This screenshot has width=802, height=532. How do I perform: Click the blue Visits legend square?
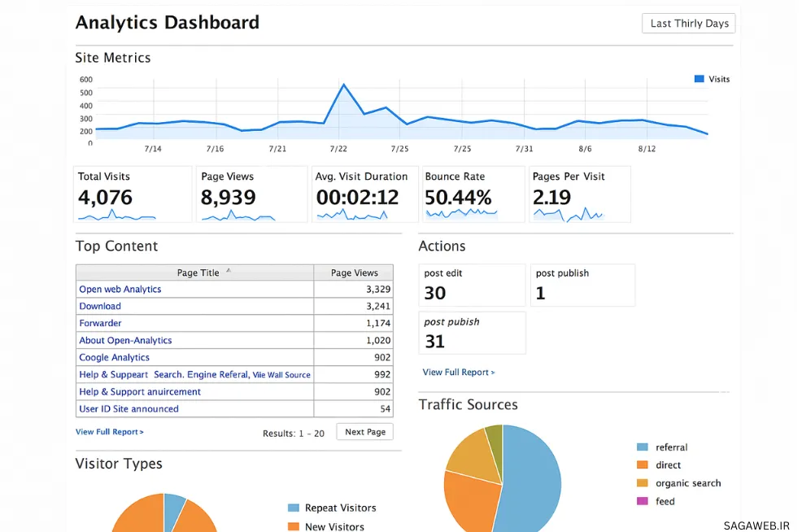(x=699, y=79)
